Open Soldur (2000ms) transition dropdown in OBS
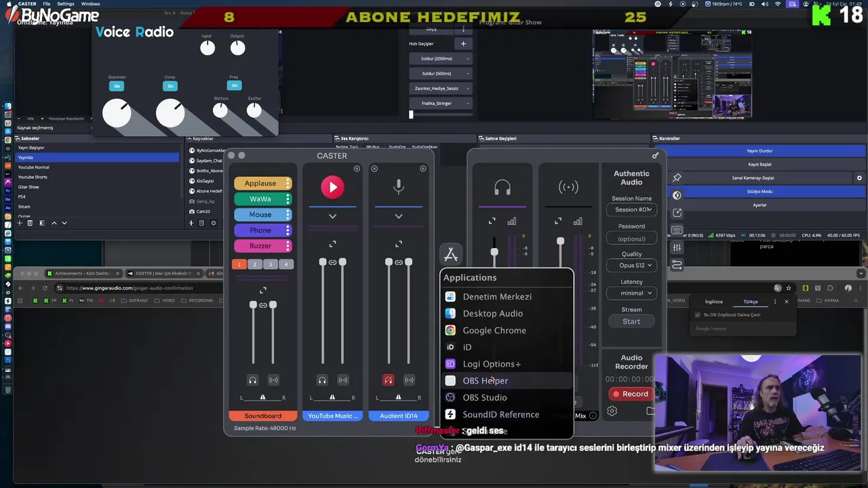The height and width of the screenshot is (488, 868). 441,59
